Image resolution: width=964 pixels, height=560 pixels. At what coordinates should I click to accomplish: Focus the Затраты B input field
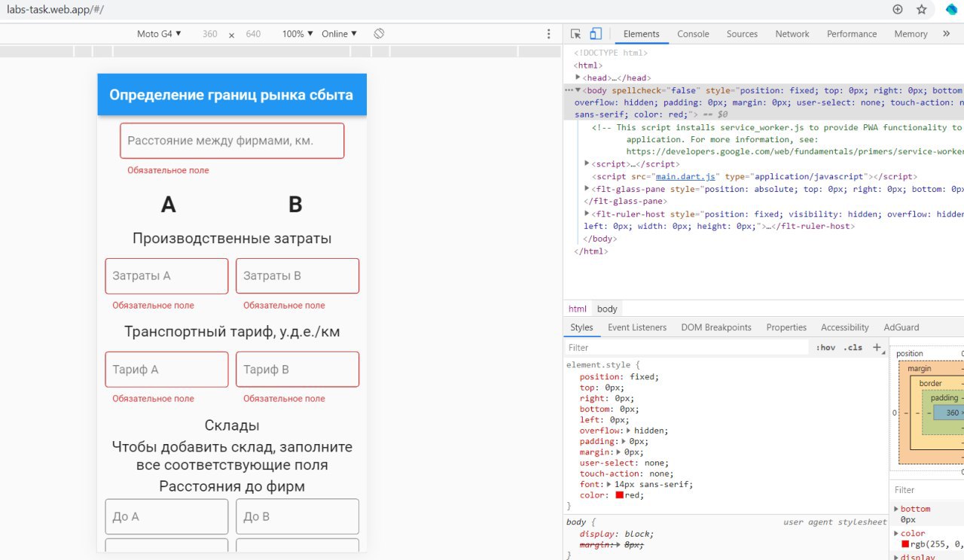(297, 276)
